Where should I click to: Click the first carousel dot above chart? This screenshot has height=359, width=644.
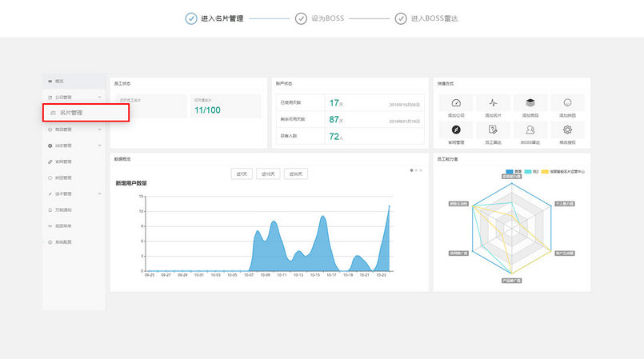(x=411, y=170)
